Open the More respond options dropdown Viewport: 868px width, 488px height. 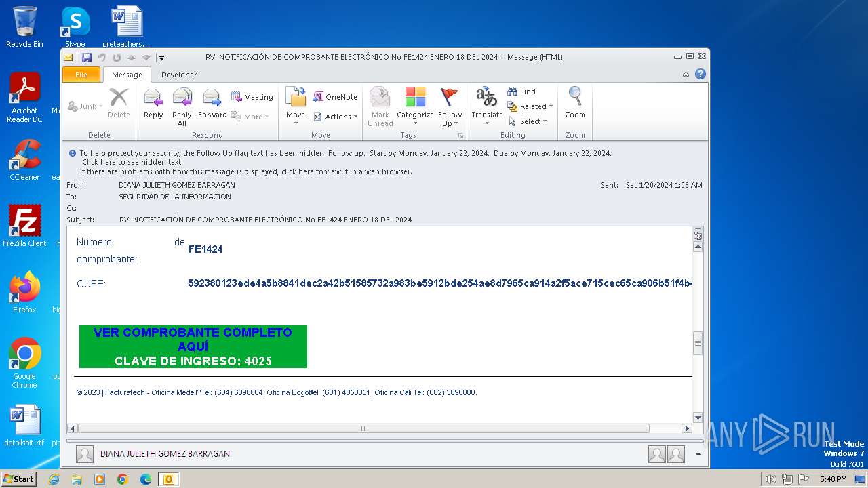(250, 117)
